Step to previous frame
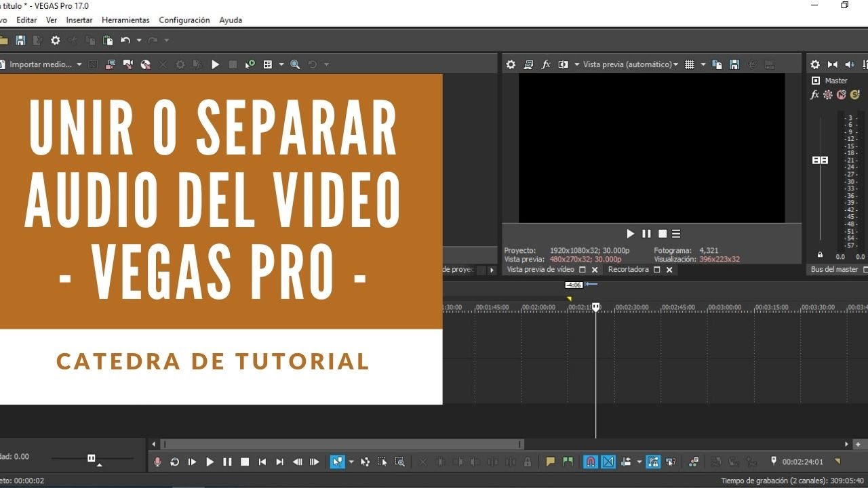The image size is (868, 488). click(297, 462)
